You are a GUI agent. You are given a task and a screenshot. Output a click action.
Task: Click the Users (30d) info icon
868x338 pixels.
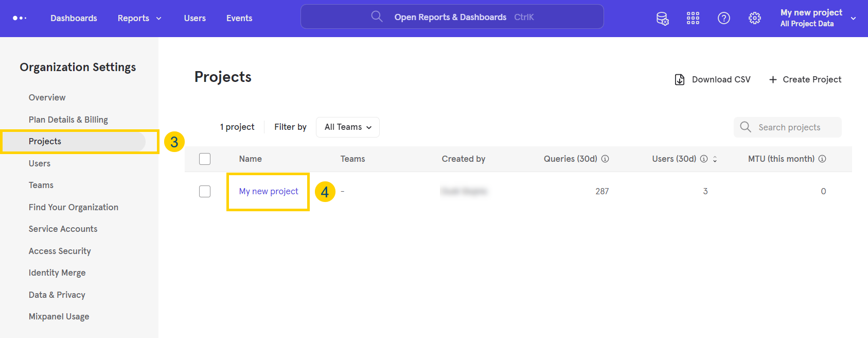coord(704,159)
